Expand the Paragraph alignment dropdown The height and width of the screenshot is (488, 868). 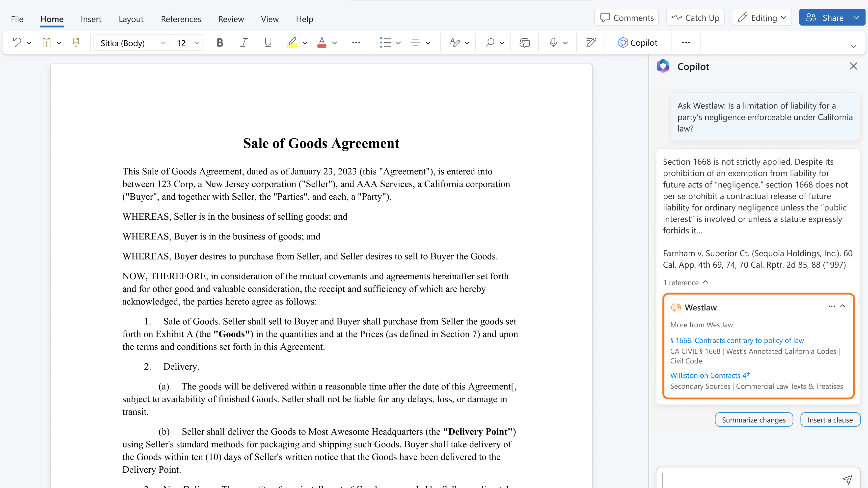[428, 42]
